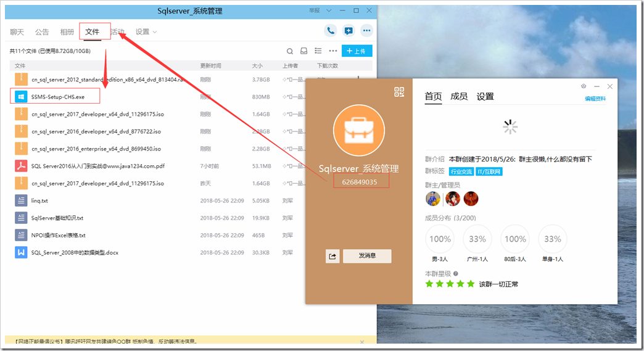Screen dimensions: 644x351
Task: Open the second admin avatar
Action: [453, 199]
